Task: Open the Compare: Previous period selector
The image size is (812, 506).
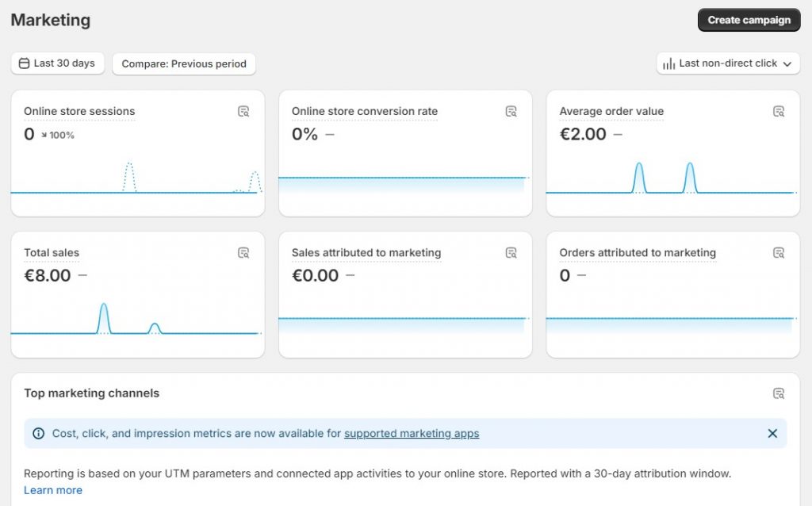Action: tap(184, 63)
